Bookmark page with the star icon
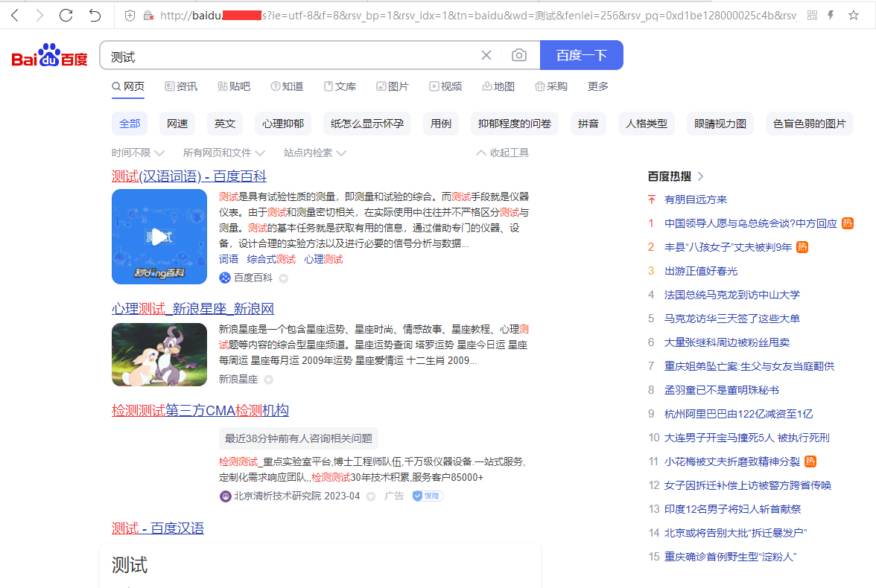Image resolution: width=876 pixels, height=588 pixels. click(854, 15)
